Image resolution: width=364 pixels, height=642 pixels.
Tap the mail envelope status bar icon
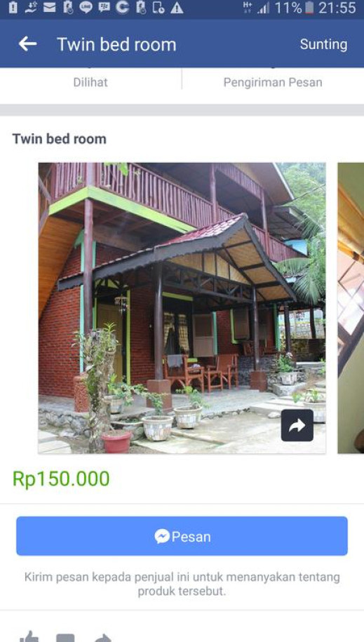coord(50,8)
